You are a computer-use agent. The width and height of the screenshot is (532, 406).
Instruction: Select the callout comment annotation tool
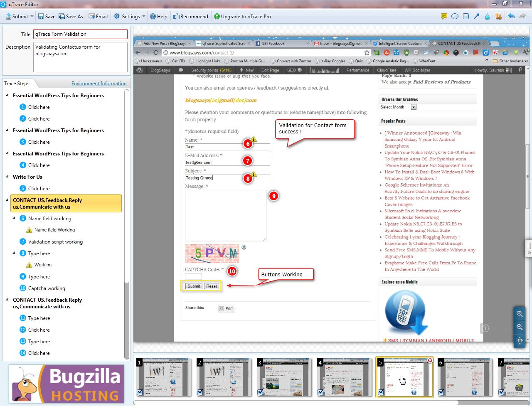coord(444,17)
